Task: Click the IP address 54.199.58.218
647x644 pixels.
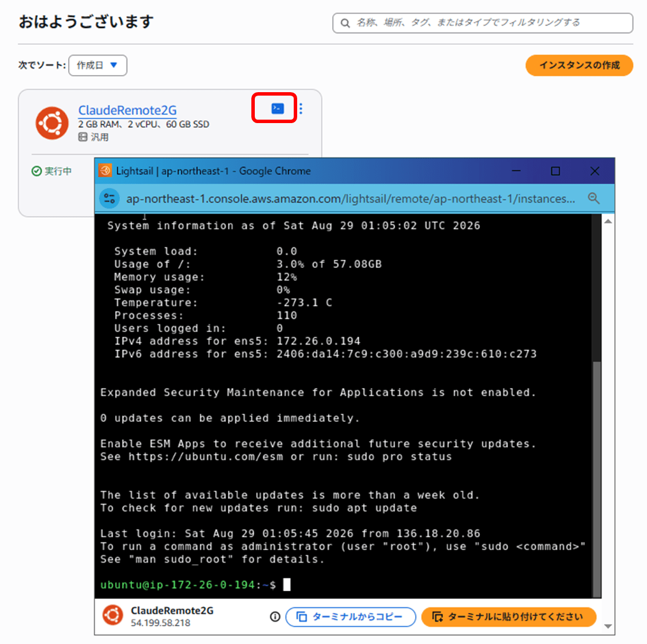Action: [160, 623]
